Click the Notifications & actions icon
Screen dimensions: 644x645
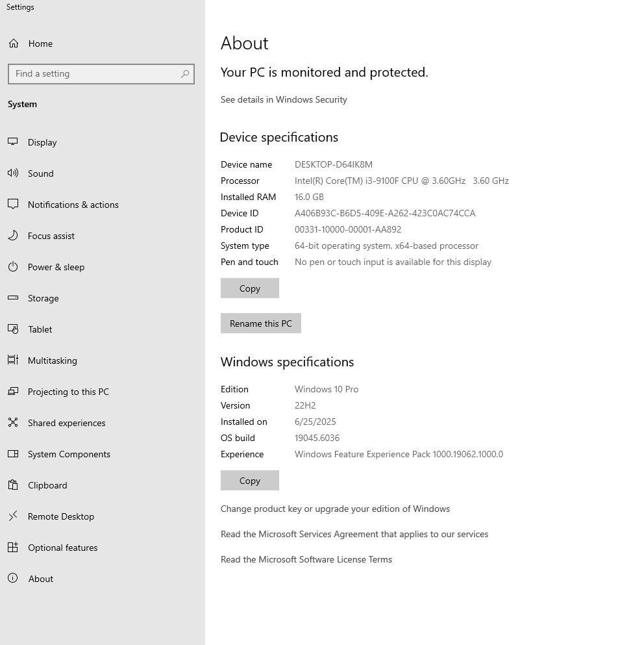pos(13,205)
